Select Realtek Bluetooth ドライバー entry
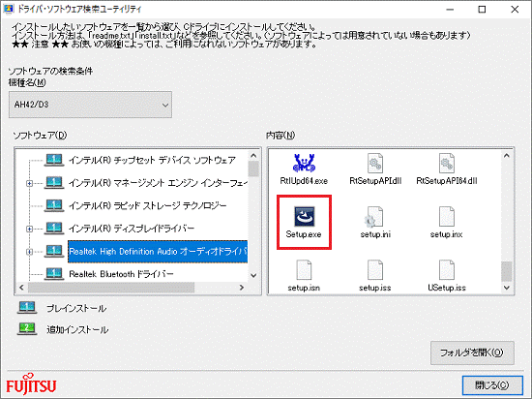The height and width of the screenshot is (399, 532). [121, 274]
